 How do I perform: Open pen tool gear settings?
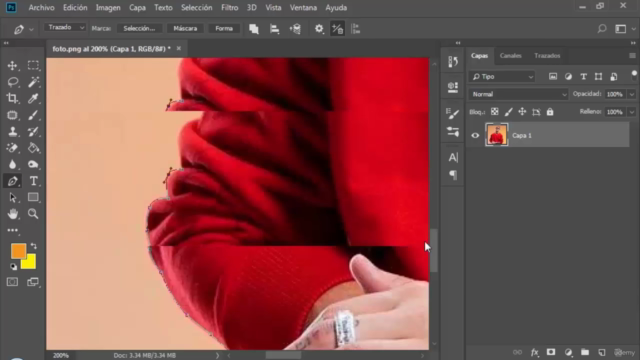click(319, 29)
